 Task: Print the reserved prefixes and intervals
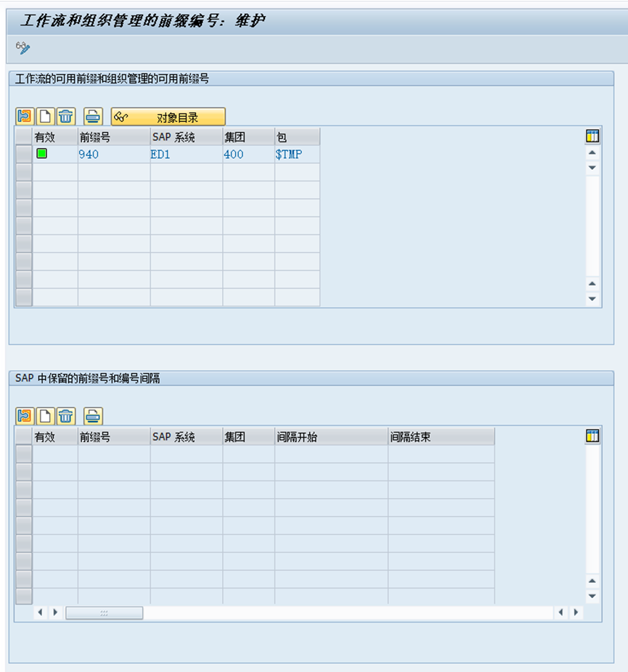(92, 416)
